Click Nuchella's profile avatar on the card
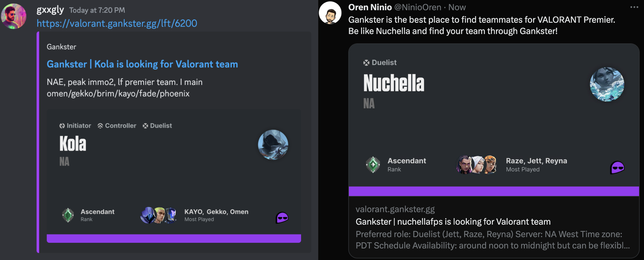Screen dimensions: 644x260 point(607,84)
